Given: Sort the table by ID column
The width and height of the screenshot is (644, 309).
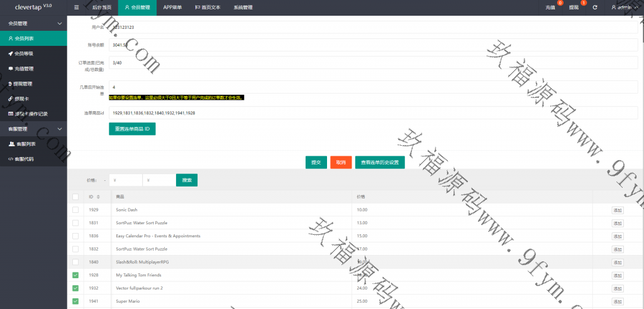Looking at the screenshot, I should tap(98, 197).
